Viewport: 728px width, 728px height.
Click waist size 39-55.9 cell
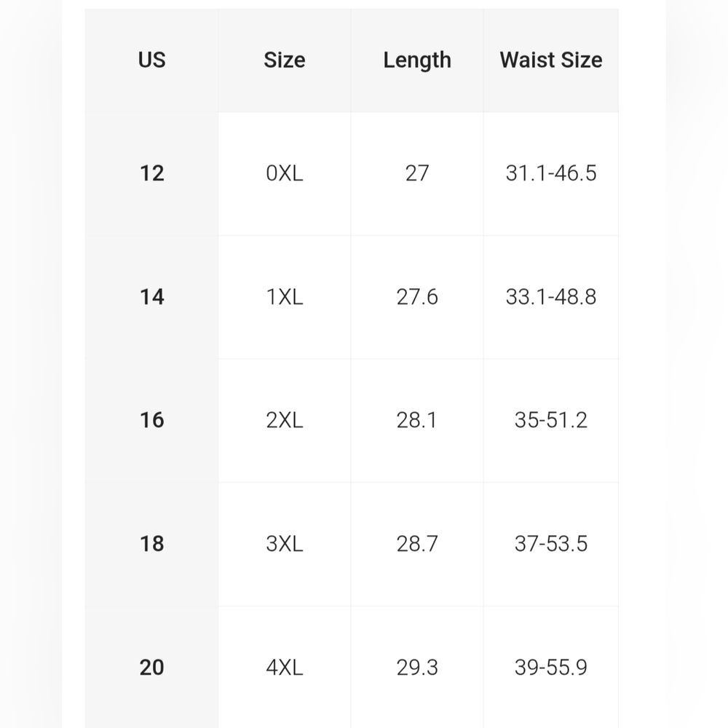(x=550, y=667)
